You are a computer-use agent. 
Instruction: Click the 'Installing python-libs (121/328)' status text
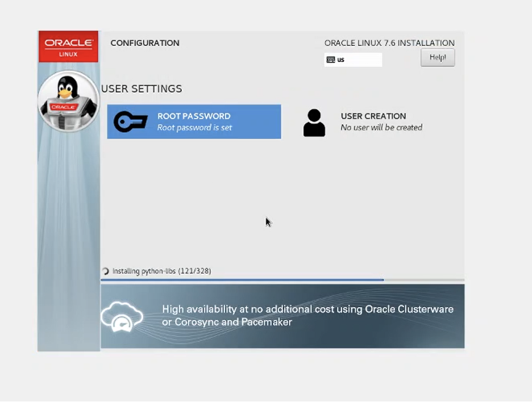click(x=161, y=271)
